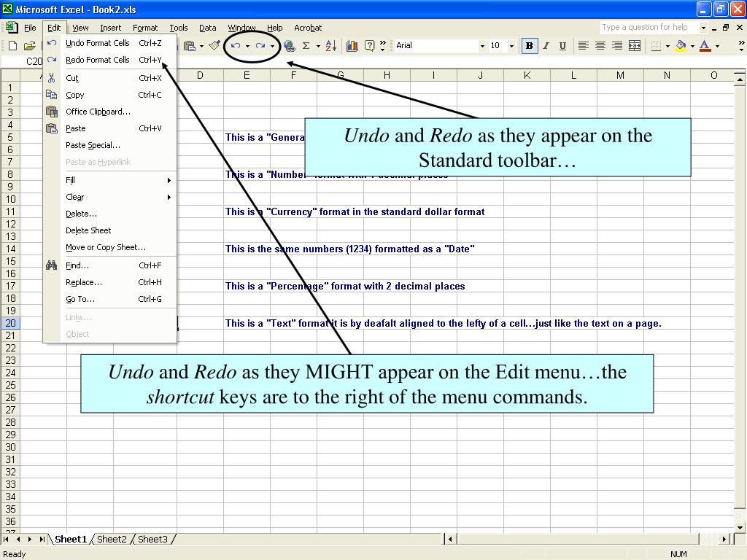Expand the Undo history dropdown arrow
This screenshot has height=560, width=747.
tap(247, 46)
